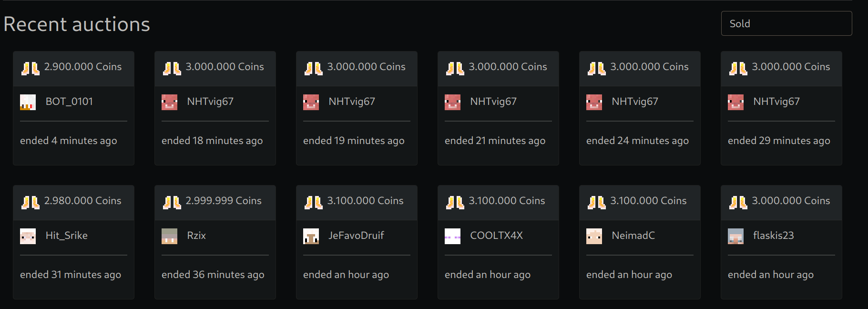Click the COOLTX4X name label
Viewport: 868px width, 309px height.
click(496, 235)
